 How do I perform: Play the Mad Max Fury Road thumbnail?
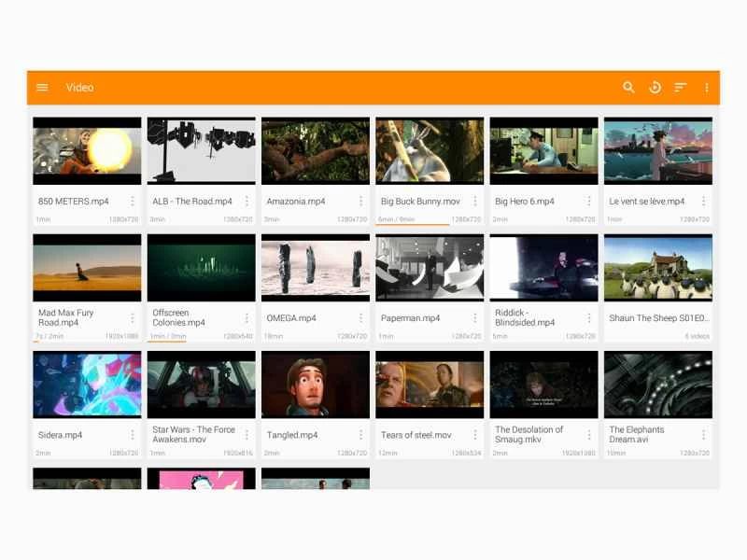(87, 268)
